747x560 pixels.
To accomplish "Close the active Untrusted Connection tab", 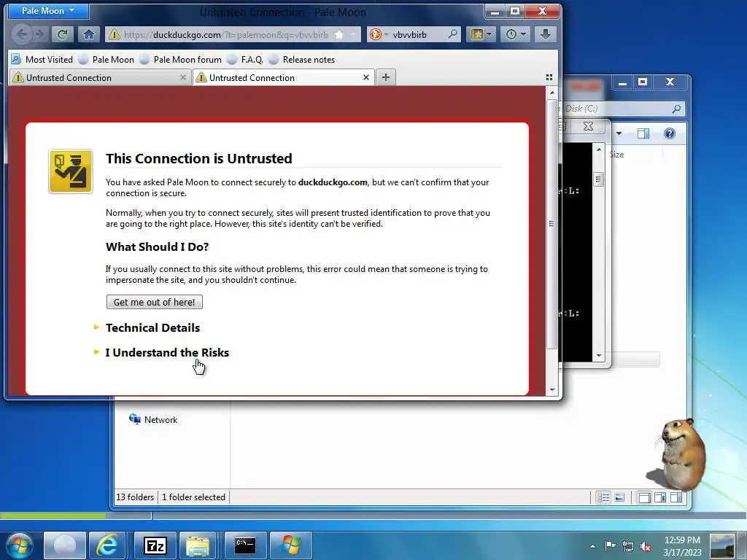I will [366, 77].
